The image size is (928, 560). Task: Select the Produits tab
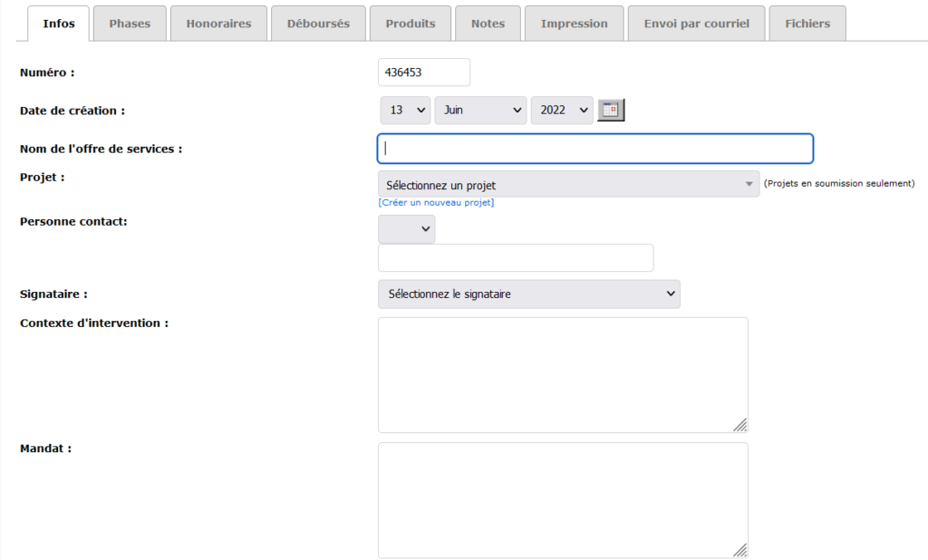coord(410,24)
